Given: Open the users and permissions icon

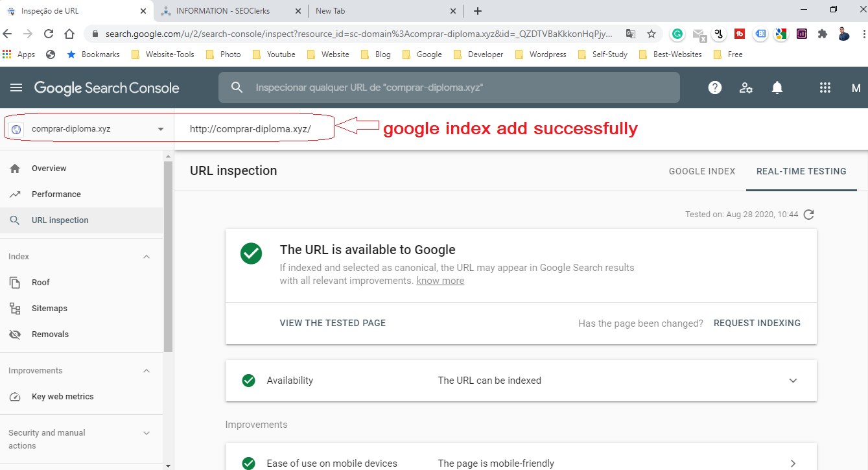Looking at the screenshot, I should point(746,88).
